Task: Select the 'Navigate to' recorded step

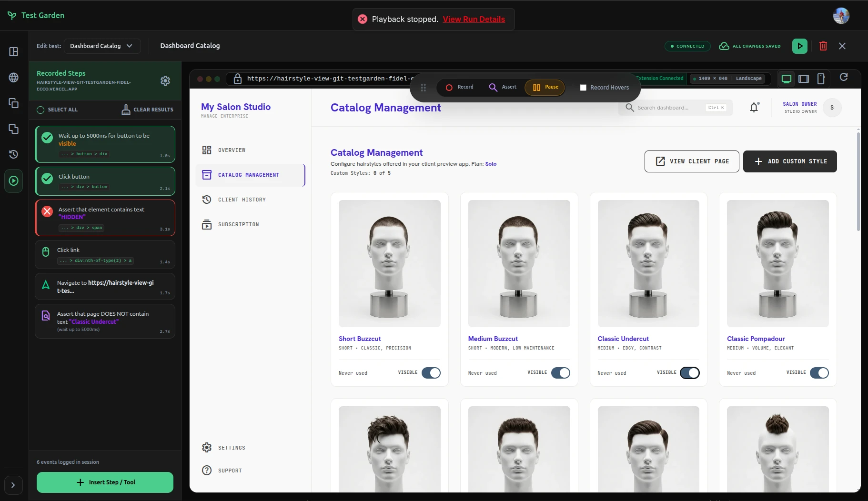Action: pos(105,287)
